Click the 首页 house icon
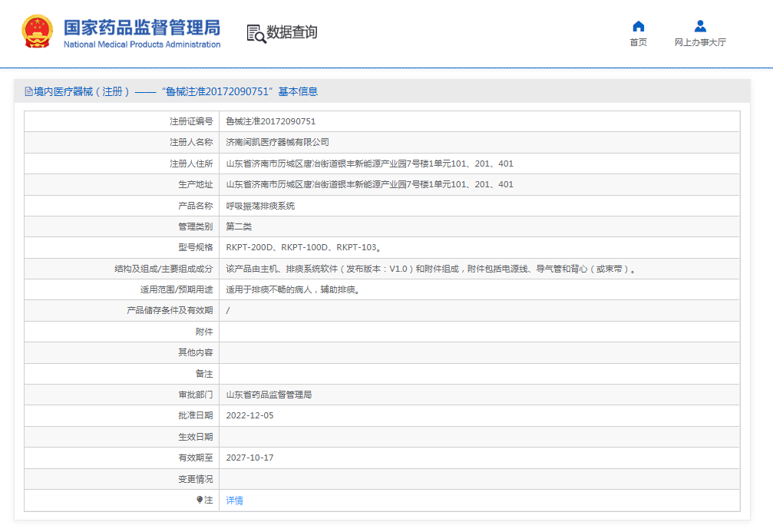Viewport: 773px width, 532px height. pyautogui.click(x=638, y=26)
